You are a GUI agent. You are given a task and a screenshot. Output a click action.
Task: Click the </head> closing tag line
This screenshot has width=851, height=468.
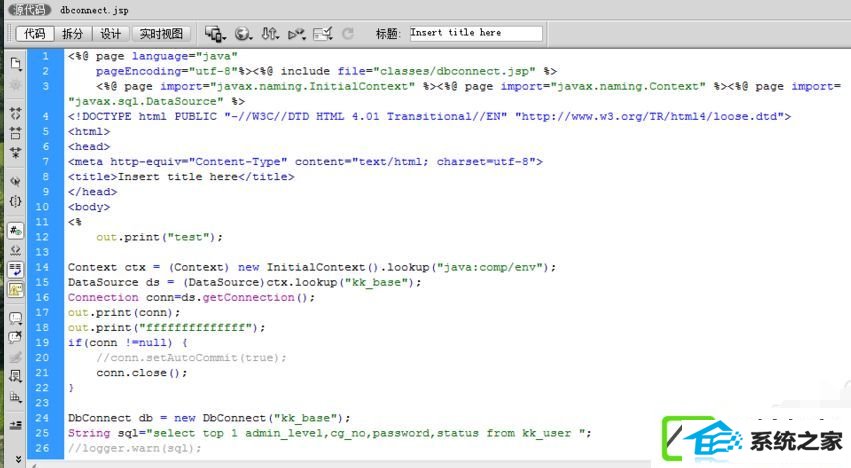coord(92,192)
